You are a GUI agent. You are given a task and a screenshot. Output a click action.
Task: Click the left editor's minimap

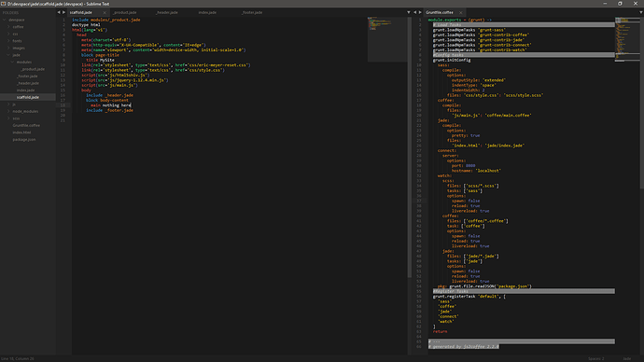[x=387, y=39]
